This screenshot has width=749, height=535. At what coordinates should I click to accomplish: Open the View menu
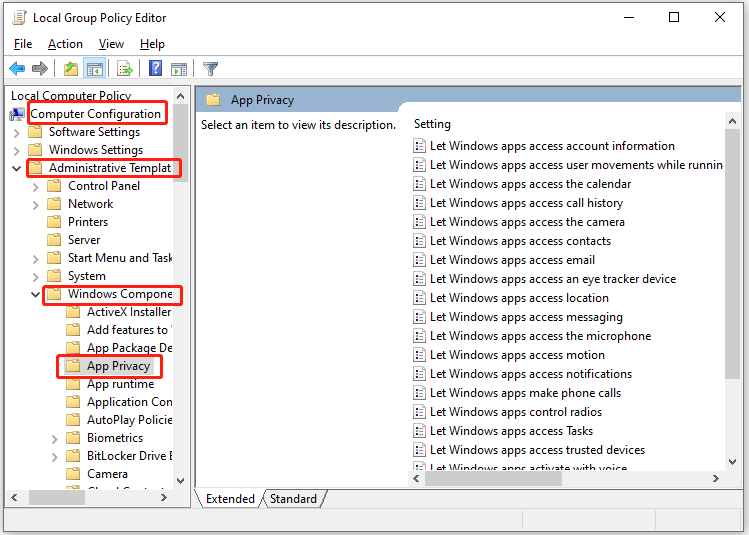[111, 44]
